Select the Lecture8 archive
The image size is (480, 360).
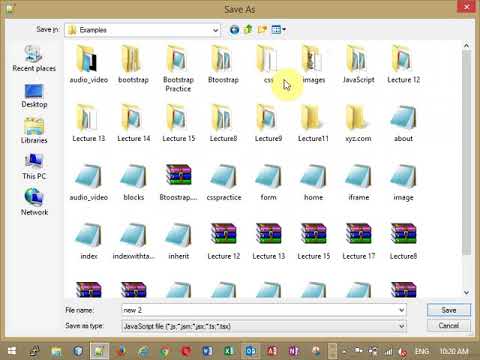click(403, 241)
